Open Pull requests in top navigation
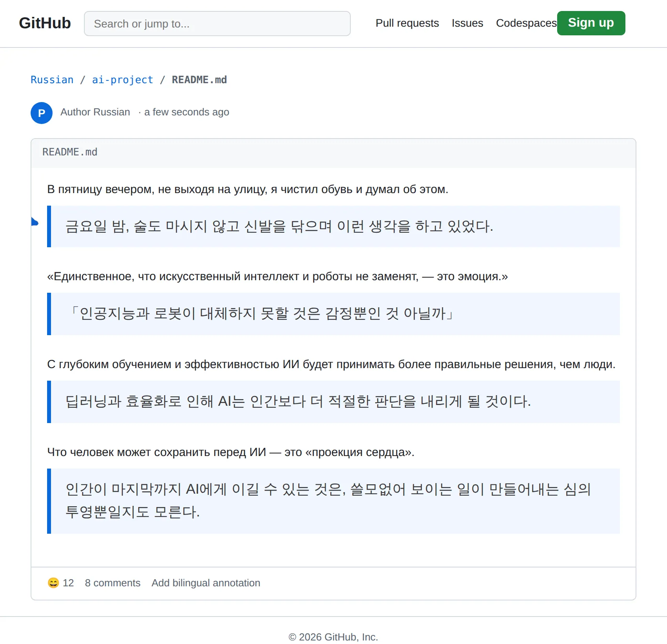 pyautogui.click(x=407, y=23)
